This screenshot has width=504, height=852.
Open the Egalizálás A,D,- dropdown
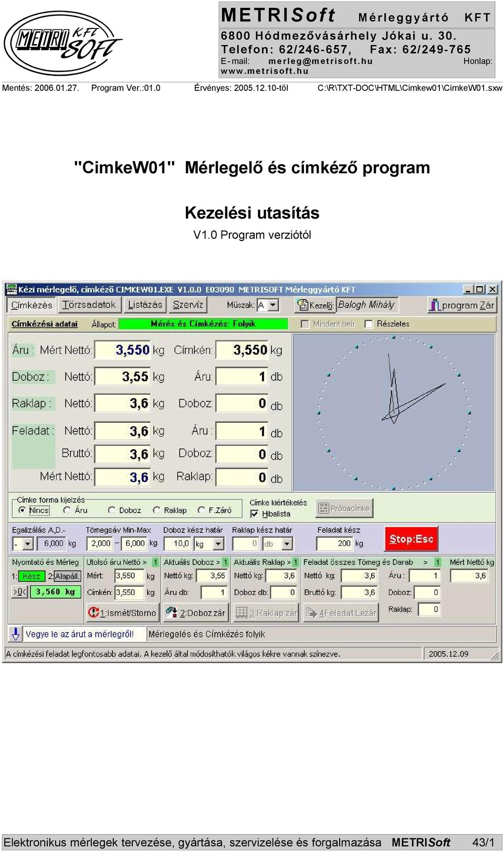[x=28, y=544]
